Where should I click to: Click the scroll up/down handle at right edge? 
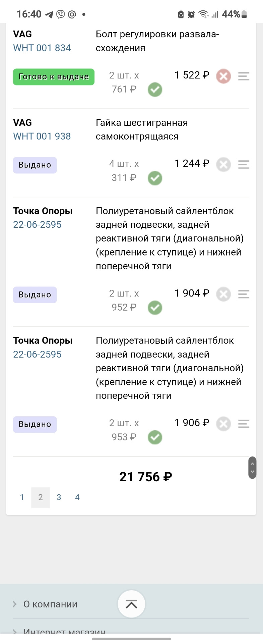[x=252, y=468]
